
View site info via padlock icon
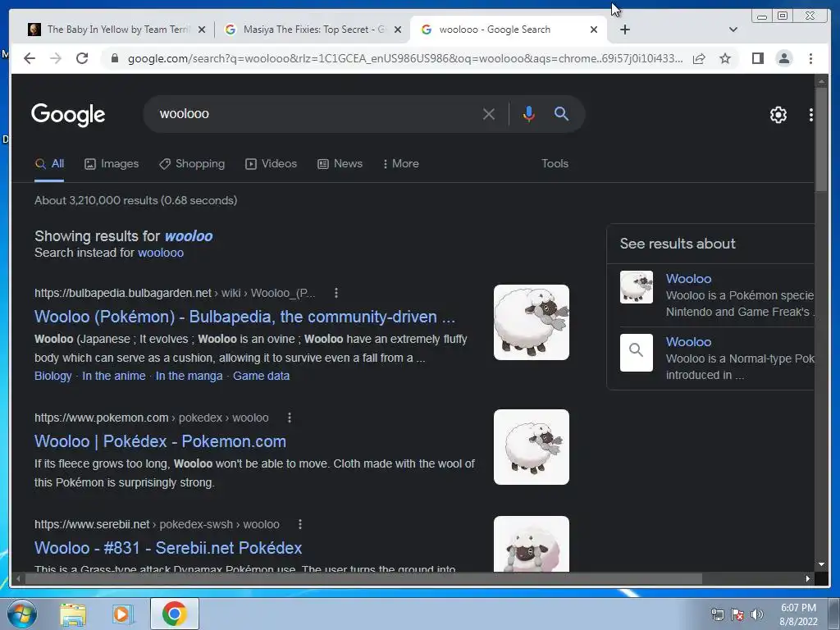(114, 58)
